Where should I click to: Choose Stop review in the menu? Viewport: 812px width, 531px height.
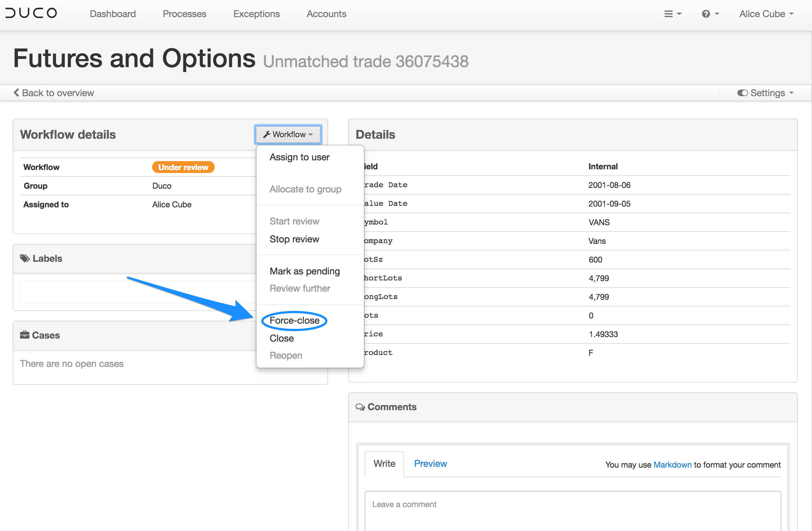coord(294,239)
